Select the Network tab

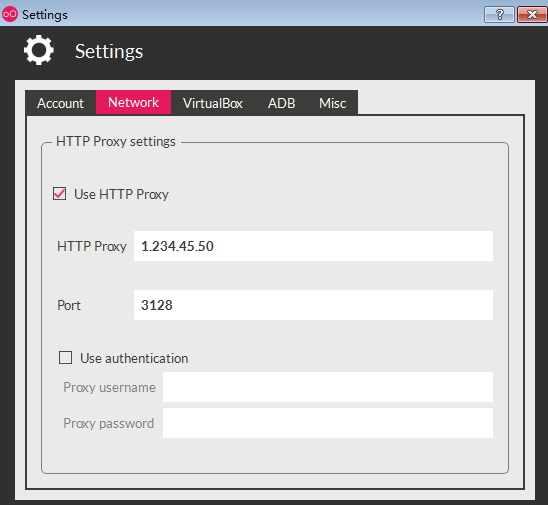coord(134,102)
